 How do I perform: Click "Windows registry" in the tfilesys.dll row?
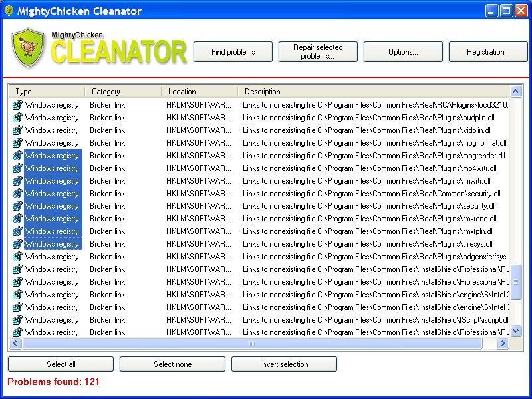pos(52,244)
